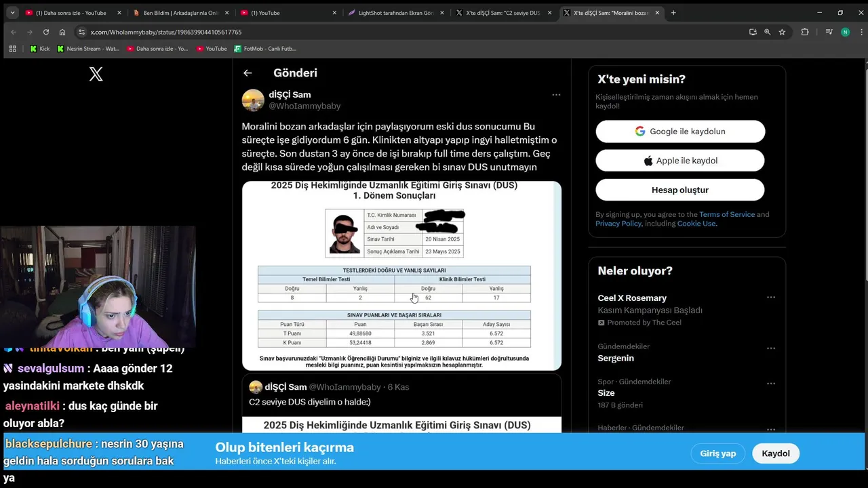Open the Nesrin Stream bookmark
Viewport: 868px width, 488px height.
click(88, 49)
